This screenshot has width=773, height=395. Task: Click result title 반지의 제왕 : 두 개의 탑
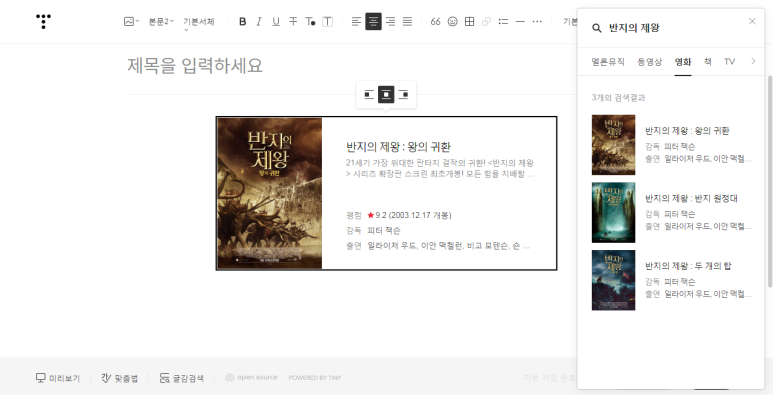(x=688, y=266)
